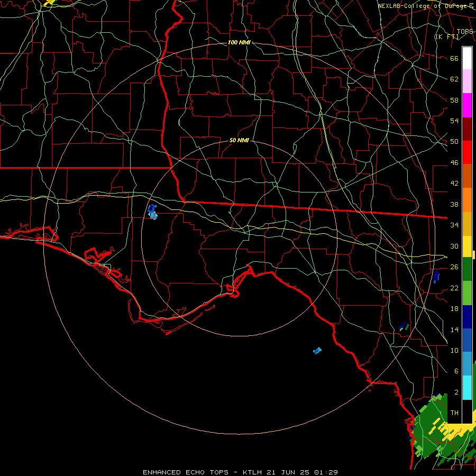Click the "46" scale value
The width and height of the screenshot is (476, 476).
coord(454,163)
